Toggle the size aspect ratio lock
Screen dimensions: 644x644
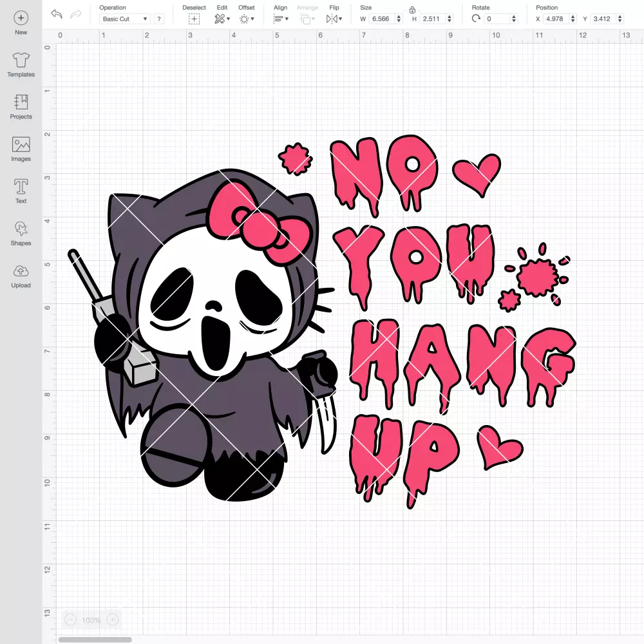point(412,10)
